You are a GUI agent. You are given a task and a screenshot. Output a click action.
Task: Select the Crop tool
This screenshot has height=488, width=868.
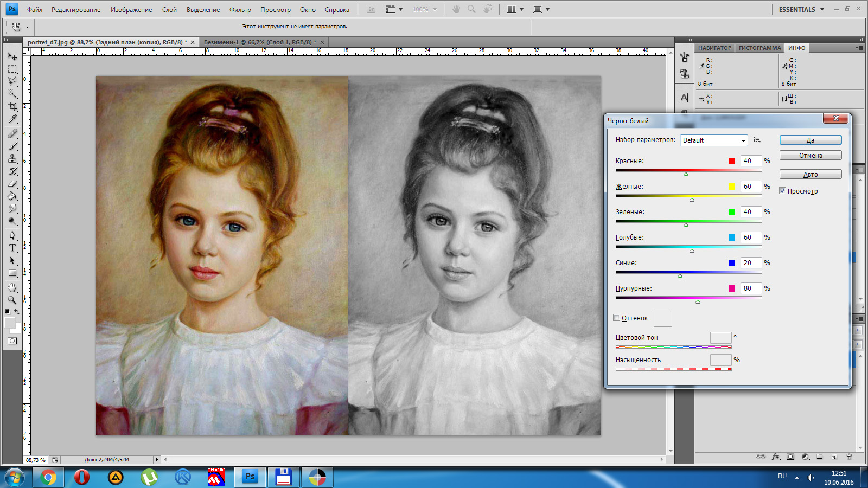[12, 107]
